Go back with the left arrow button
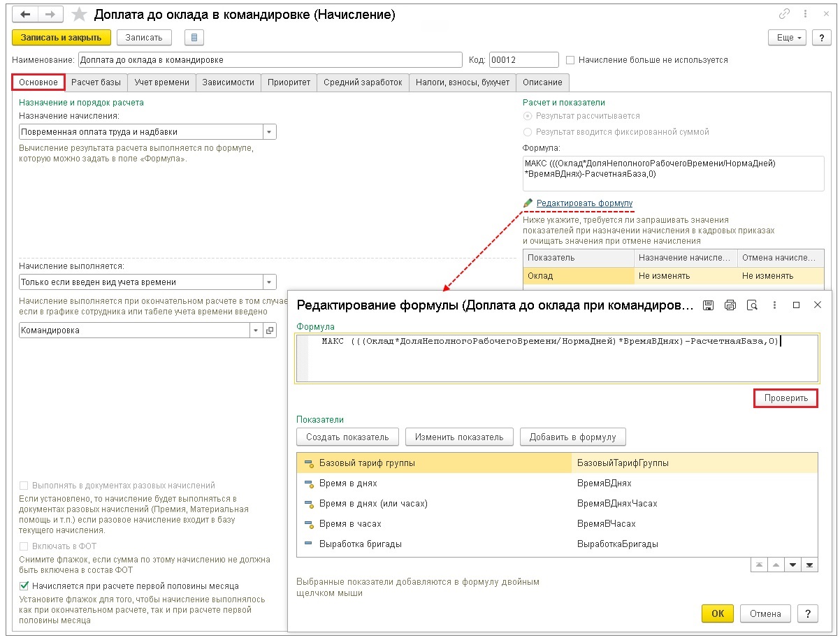Screen dimensions: 840x640 pyautogui.click(x=25, y=14)
